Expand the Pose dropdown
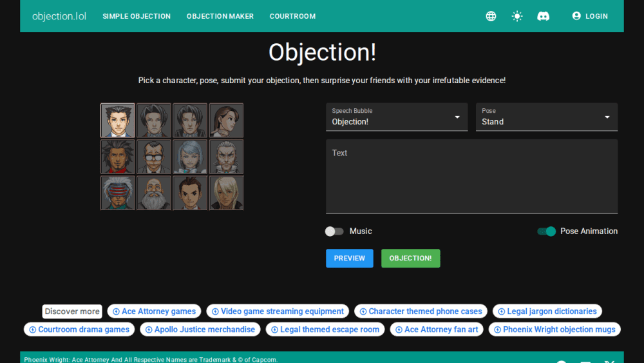This screenshot has width=644, height=363. (547, 117)
